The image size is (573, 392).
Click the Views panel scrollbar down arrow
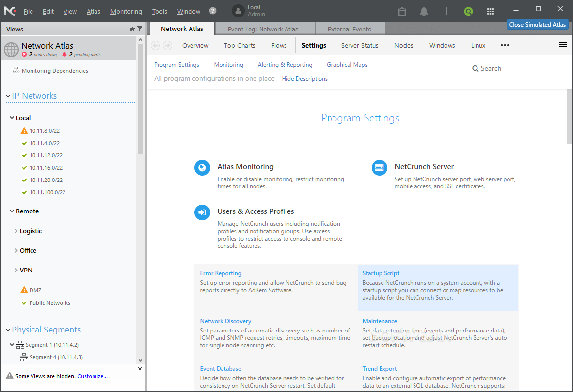click(140, 360)
